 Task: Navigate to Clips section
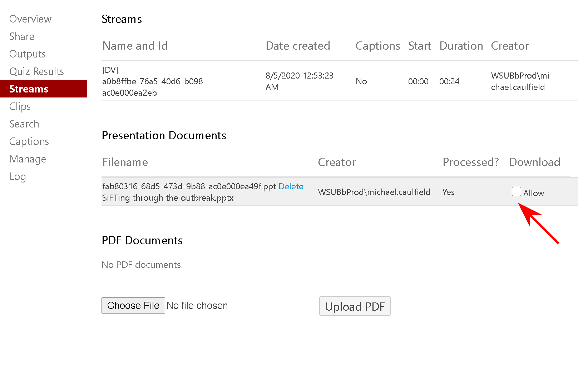point(20,106)
